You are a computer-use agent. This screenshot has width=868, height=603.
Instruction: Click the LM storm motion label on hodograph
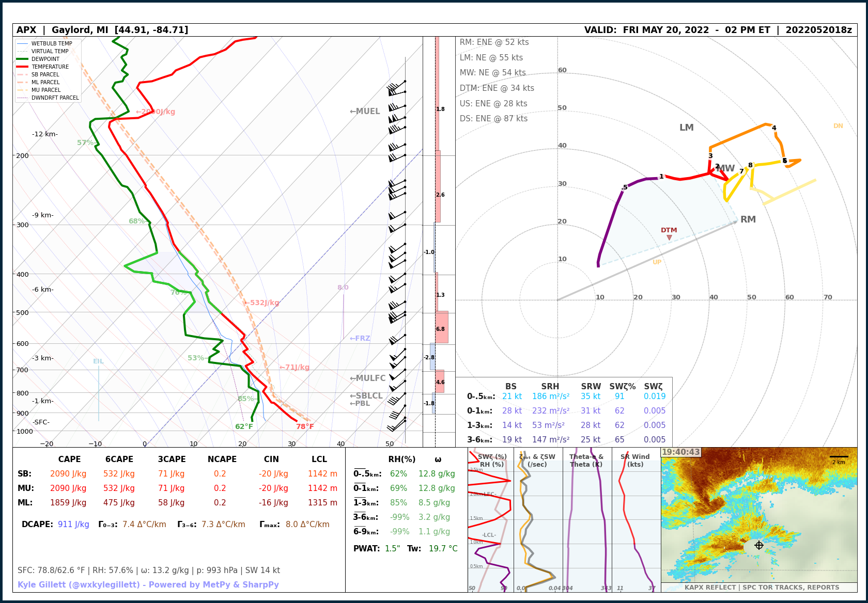click(686, 128)
